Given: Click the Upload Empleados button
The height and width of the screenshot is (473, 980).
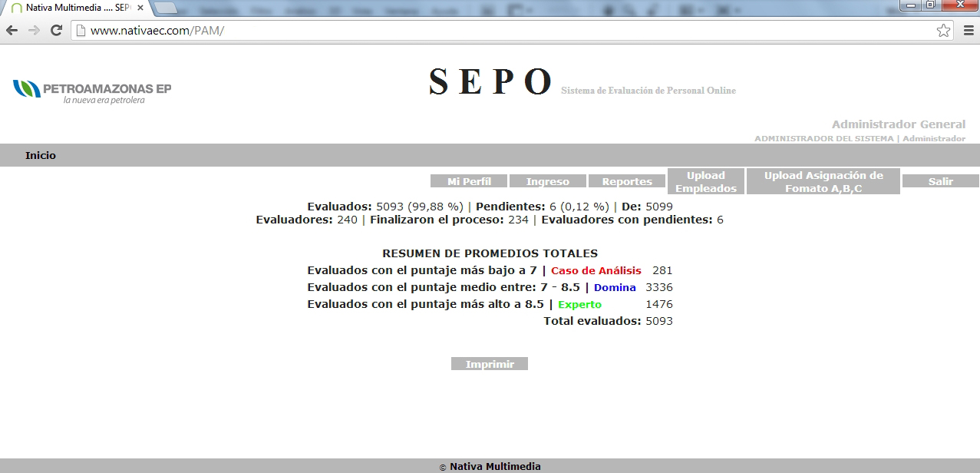Looking at the screenshot, I should (x=706, y=181).
